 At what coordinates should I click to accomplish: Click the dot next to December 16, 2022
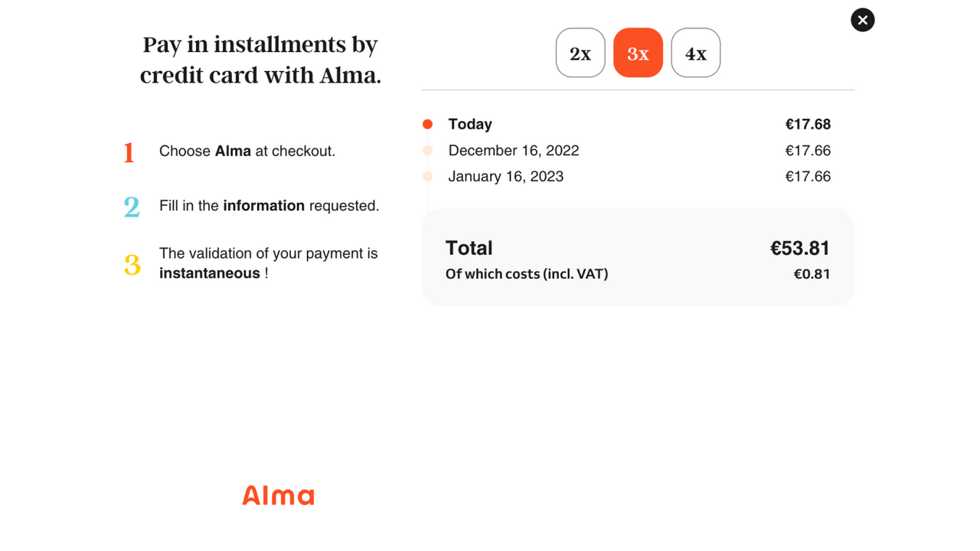point(427,150)
